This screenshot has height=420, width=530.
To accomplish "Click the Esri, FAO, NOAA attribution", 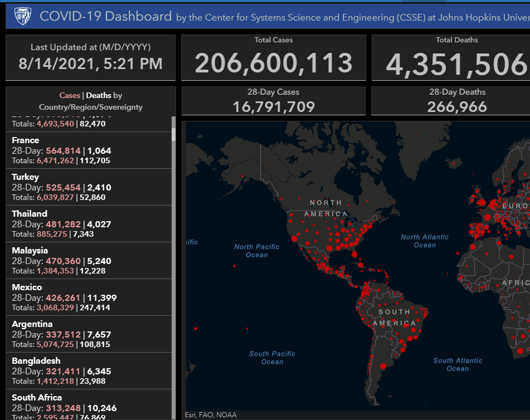I will pos(211,415).
